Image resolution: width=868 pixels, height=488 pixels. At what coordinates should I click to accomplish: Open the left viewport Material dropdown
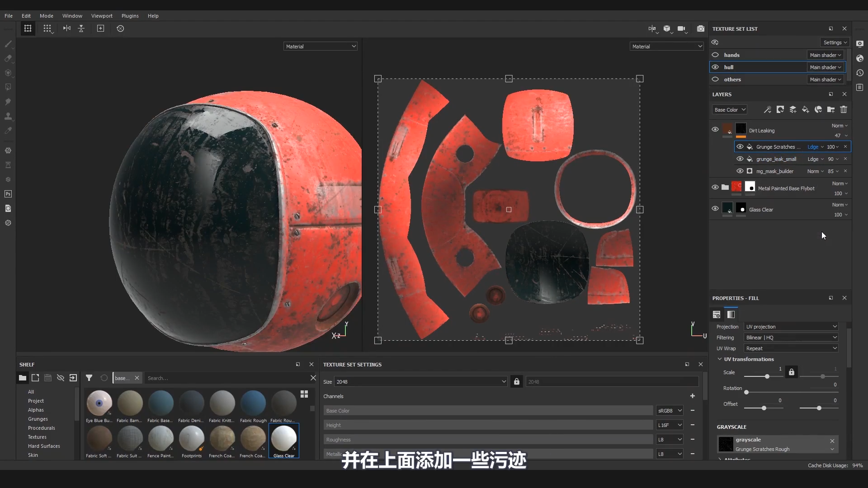click(x=321, y=47)
